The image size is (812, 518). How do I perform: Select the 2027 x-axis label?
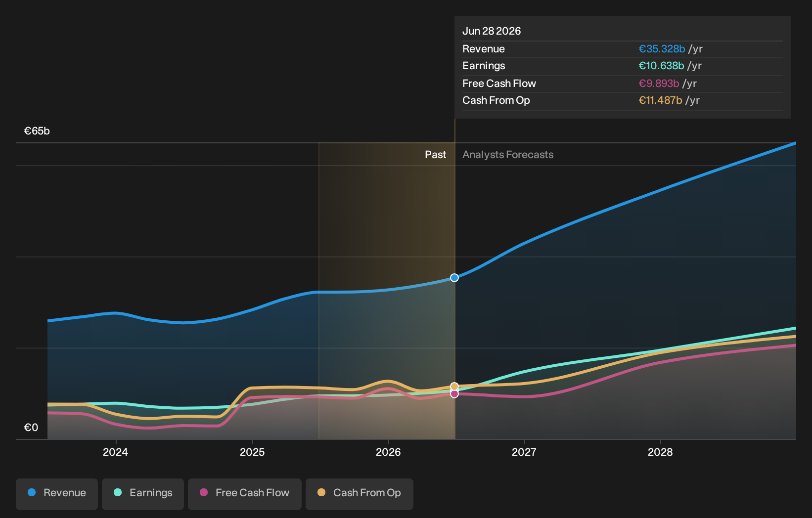pyautogui.click(x=524, y=452)
